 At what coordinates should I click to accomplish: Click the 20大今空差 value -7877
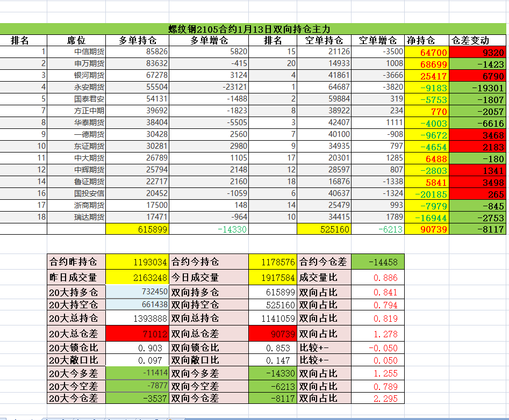tap(137, 386)
